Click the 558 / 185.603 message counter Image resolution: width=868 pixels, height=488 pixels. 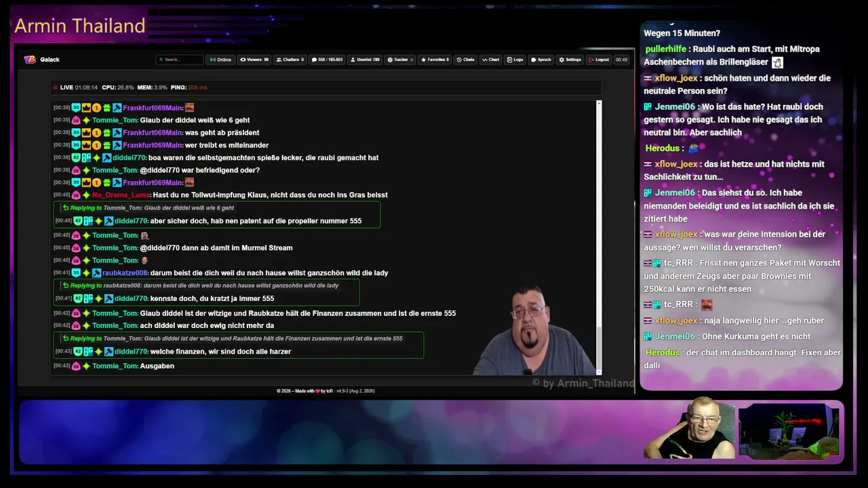328,60
